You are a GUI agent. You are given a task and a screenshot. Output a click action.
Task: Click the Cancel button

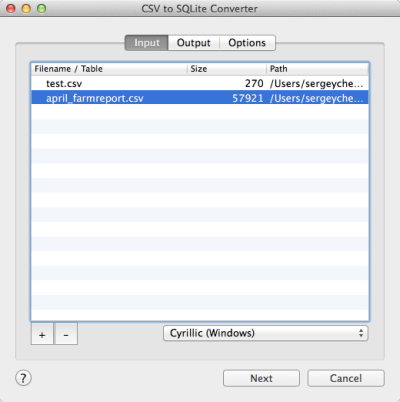[x=346, y=378]
